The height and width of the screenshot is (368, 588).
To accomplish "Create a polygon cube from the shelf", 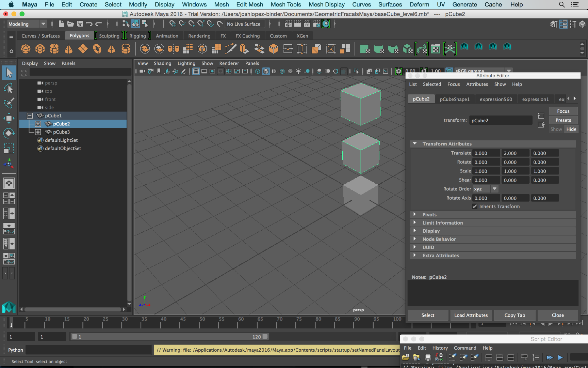I will coord(40,49).
